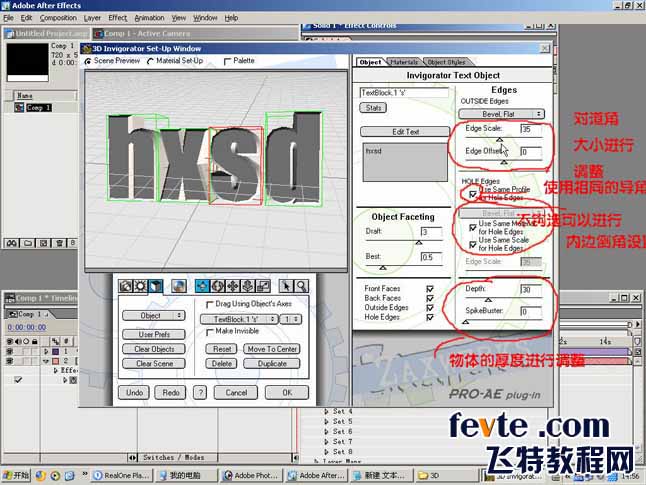Choose the four-arrow move tool icon
The width and height of the screenshot is (646, 485).
click(232, 286)
